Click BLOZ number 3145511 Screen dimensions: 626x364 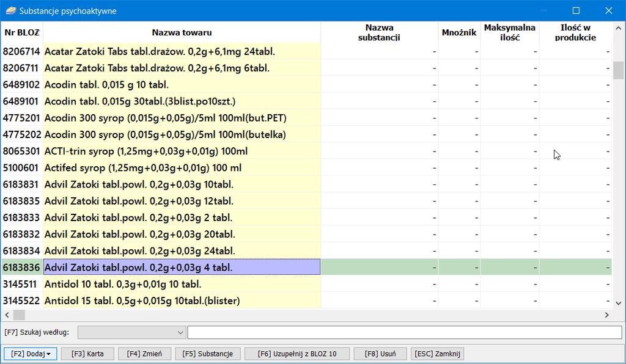20,284
